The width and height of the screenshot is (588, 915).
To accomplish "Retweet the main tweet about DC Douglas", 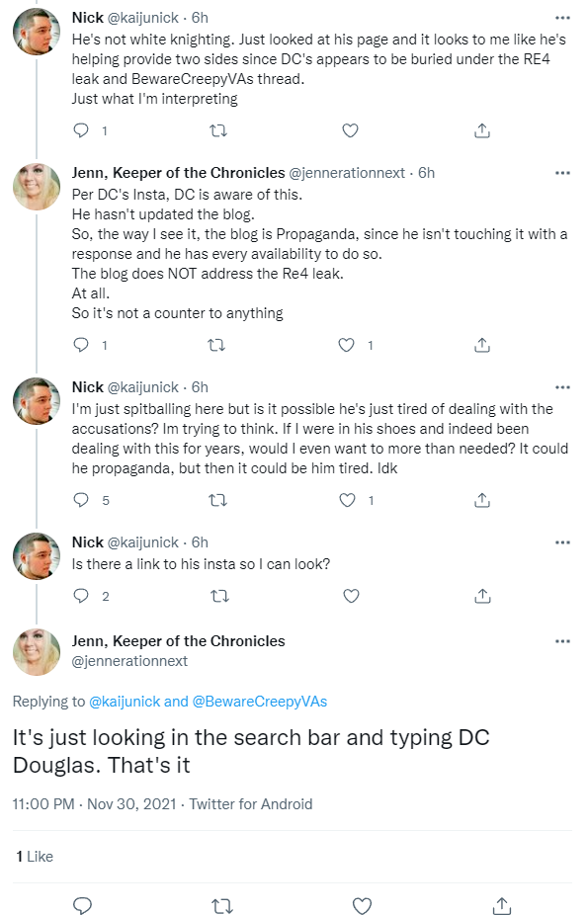I will coord(220,906).
